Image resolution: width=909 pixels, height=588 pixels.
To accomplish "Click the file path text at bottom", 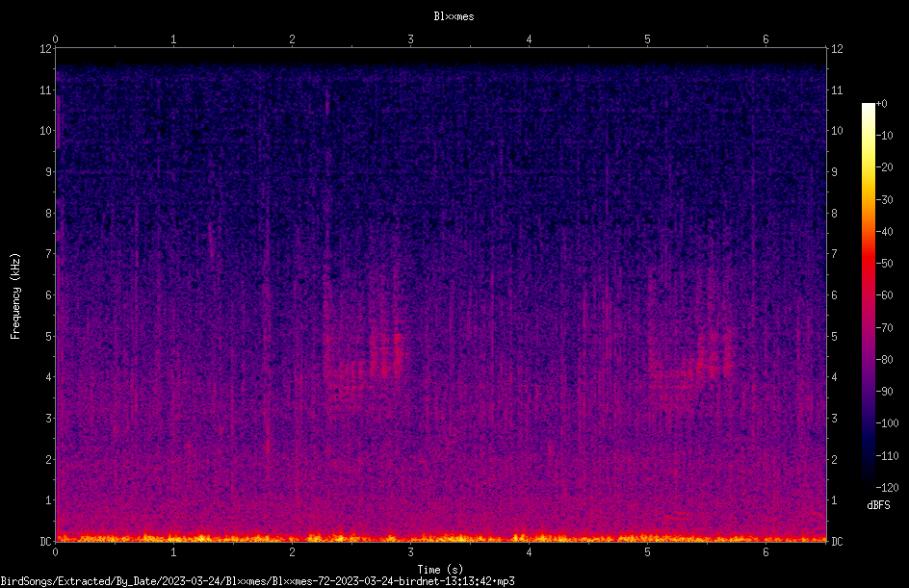I will pyautogui.click(x=257, y=581).
